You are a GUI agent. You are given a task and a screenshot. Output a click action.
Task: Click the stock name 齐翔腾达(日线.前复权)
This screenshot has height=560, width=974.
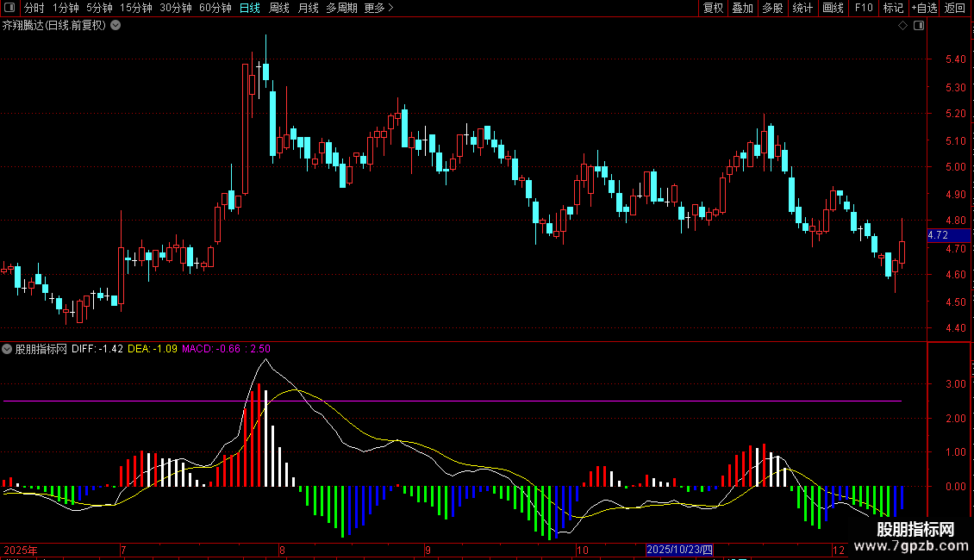[54, 26]
